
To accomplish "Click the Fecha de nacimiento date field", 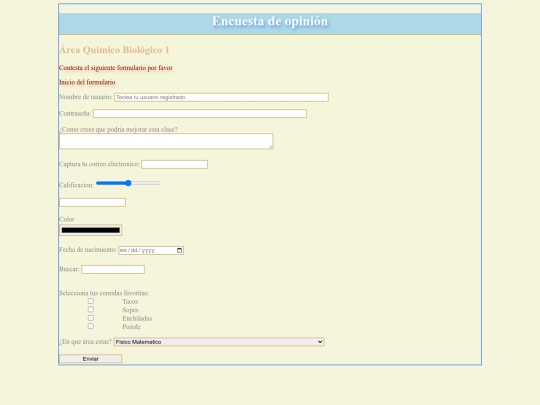I will pos(151,250).
